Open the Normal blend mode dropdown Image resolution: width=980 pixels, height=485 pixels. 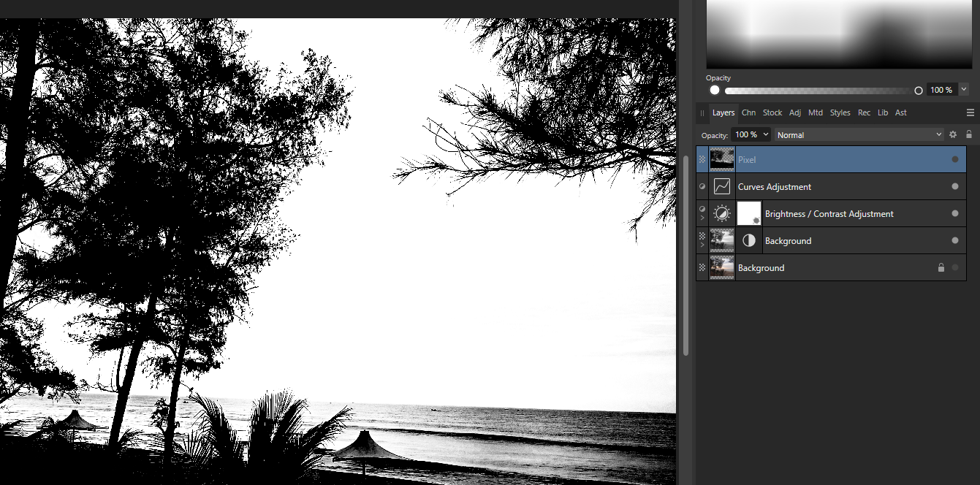pos(859,134)
